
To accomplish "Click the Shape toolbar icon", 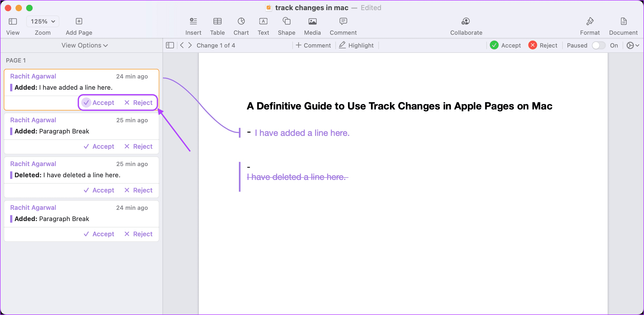I will [286, 21].
